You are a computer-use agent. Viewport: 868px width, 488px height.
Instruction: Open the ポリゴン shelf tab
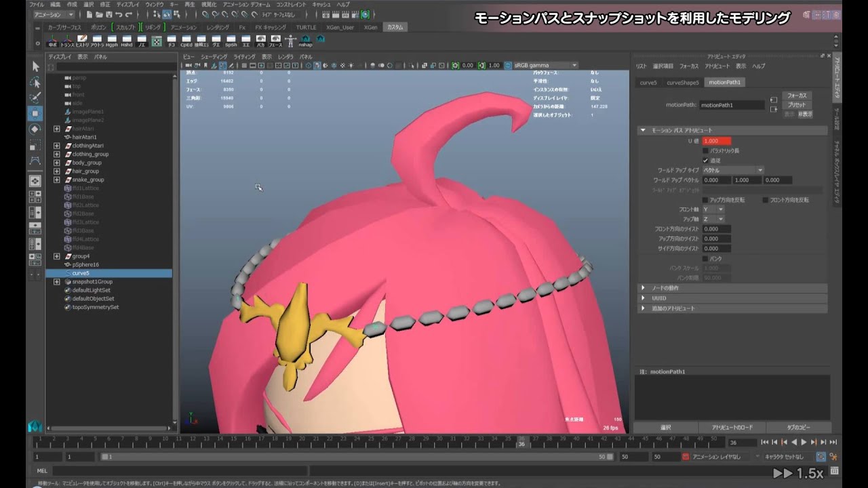pos(98,27)
